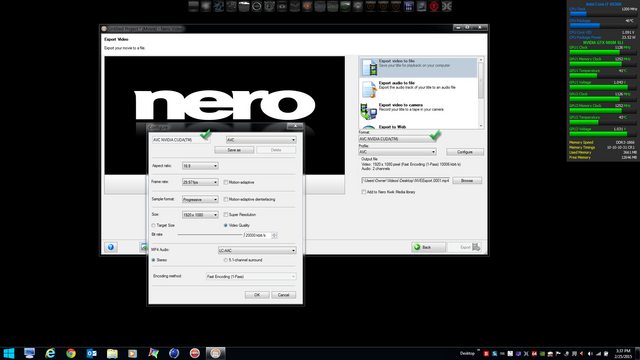This screenshot has width=640, height=360.
Task: Open the Size dropdown showing 1920 x 1080
Action: click(200, 215)
